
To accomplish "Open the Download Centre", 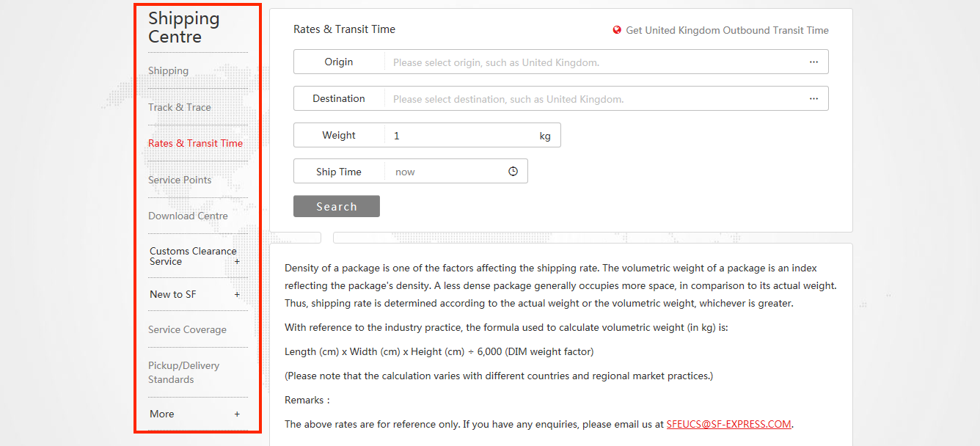I will coord(188,216).
